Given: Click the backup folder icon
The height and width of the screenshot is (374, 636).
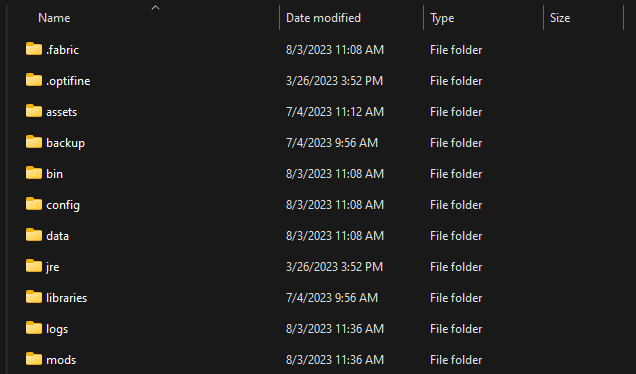Looking at the screenshot, I should point(34,142).
